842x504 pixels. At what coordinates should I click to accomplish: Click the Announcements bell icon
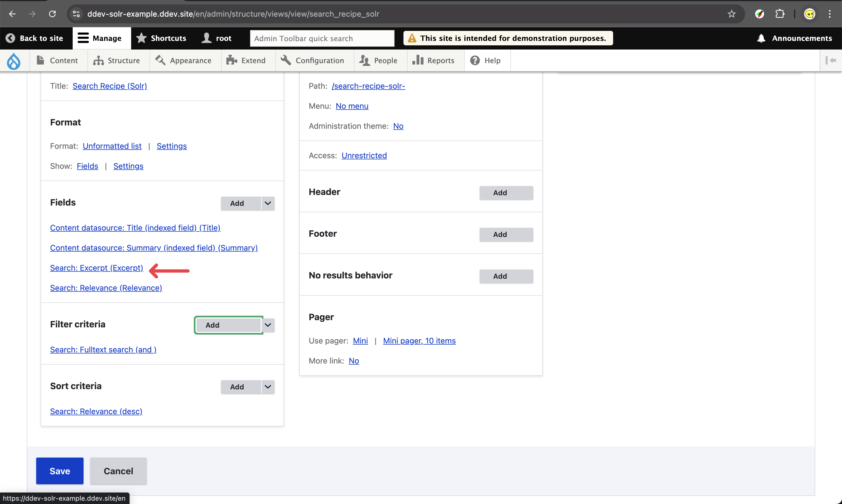pos(761,38)
